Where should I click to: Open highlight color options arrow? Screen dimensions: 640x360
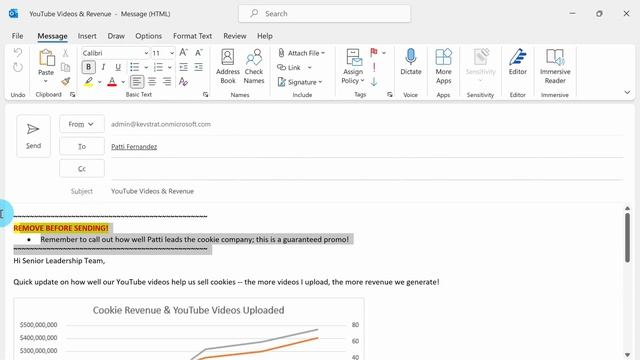click(x=100, y=82)
